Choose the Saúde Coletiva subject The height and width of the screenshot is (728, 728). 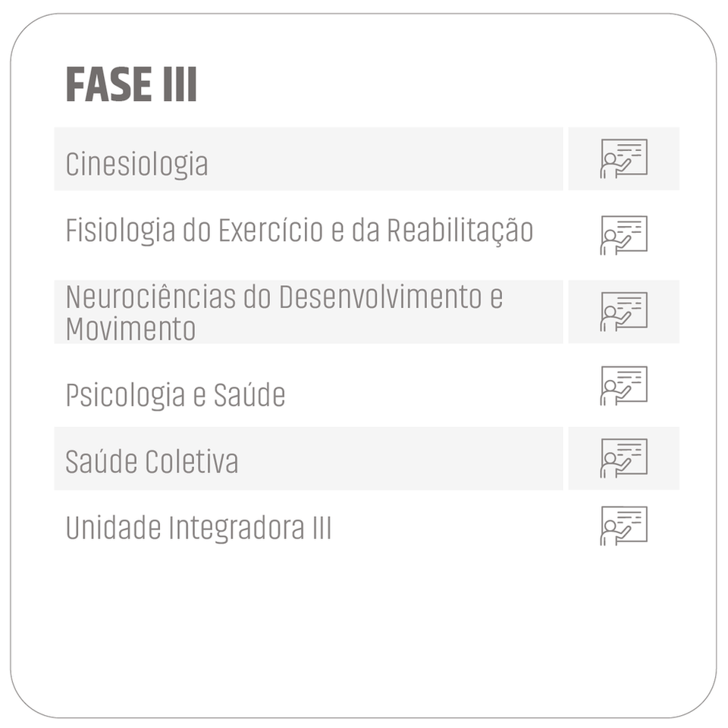(x=152, y=461)
